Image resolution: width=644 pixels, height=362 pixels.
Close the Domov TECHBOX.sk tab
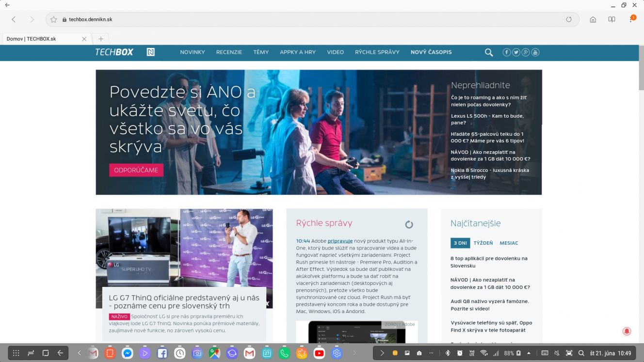click(x=84, y=39)
